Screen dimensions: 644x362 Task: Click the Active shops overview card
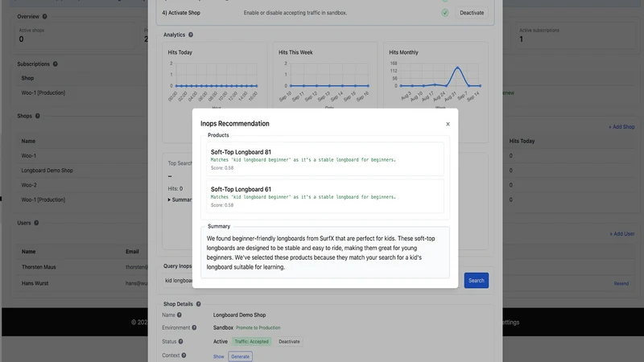[x=75, y=35]
